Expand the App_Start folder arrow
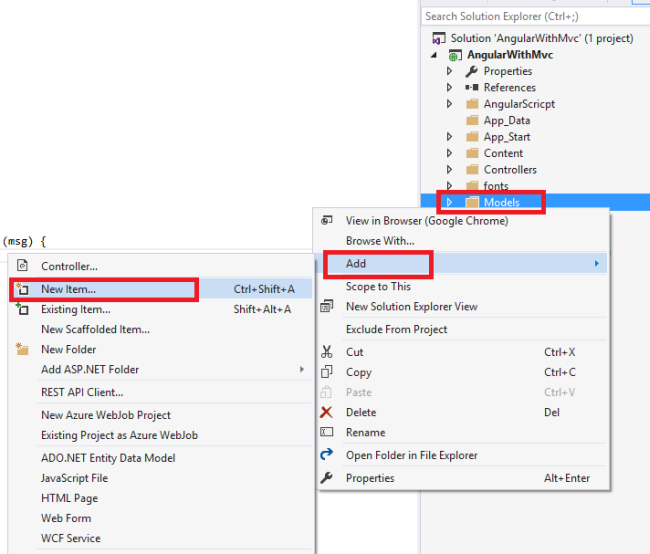Image resolution: width=650 pixels, height=554 pixels. pos(449,136)
